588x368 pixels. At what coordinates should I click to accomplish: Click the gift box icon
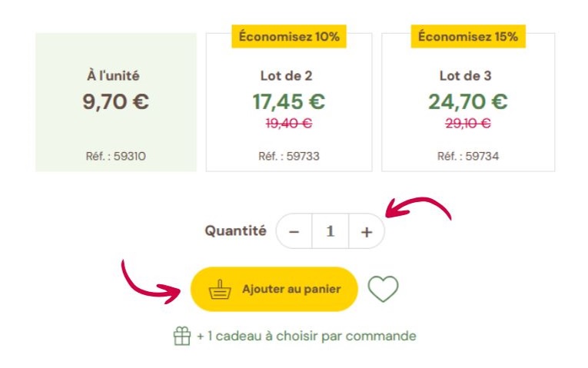[x=182, y=336]
